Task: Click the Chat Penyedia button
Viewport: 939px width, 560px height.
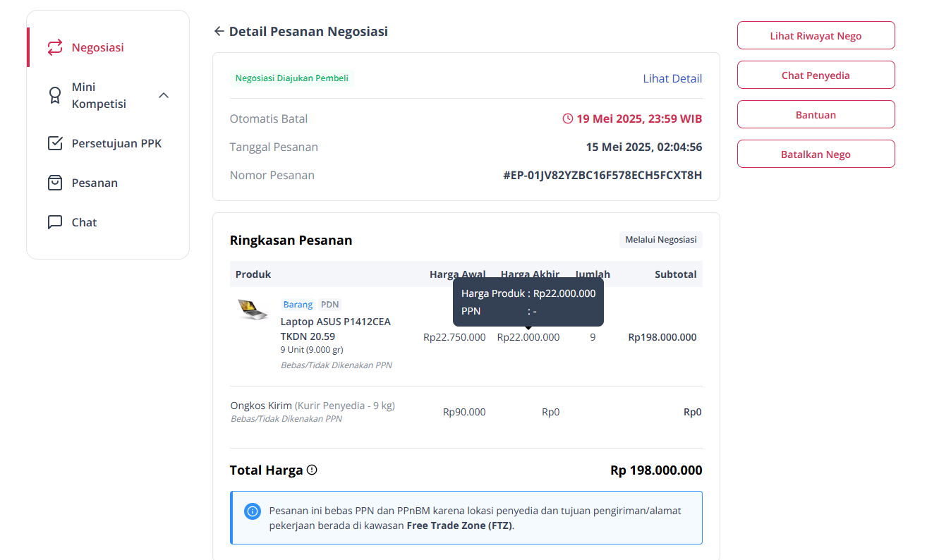Action: [816, 75]
